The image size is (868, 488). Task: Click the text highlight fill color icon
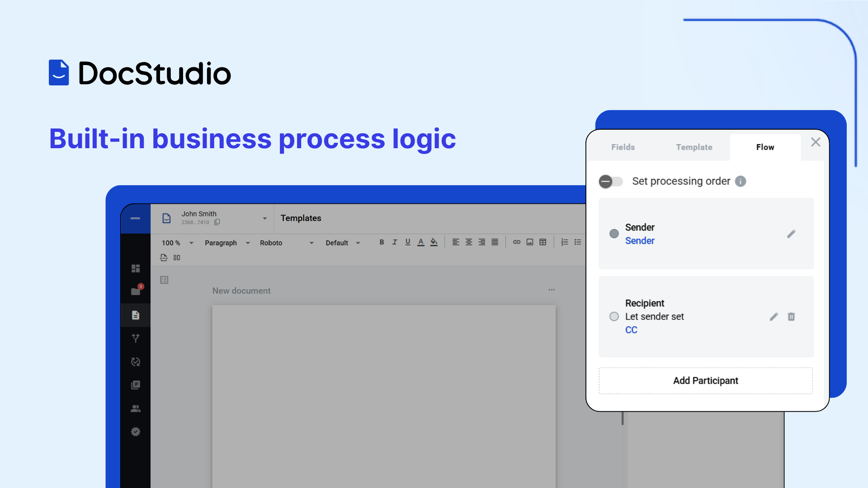(434, 242)
